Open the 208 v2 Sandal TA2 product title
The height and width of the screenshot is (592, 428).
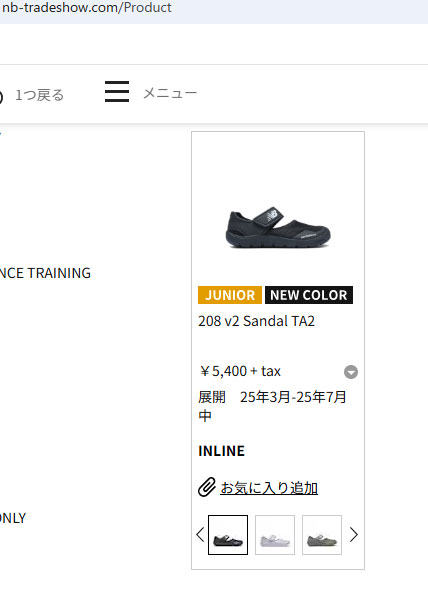click(x=256, y=321)
